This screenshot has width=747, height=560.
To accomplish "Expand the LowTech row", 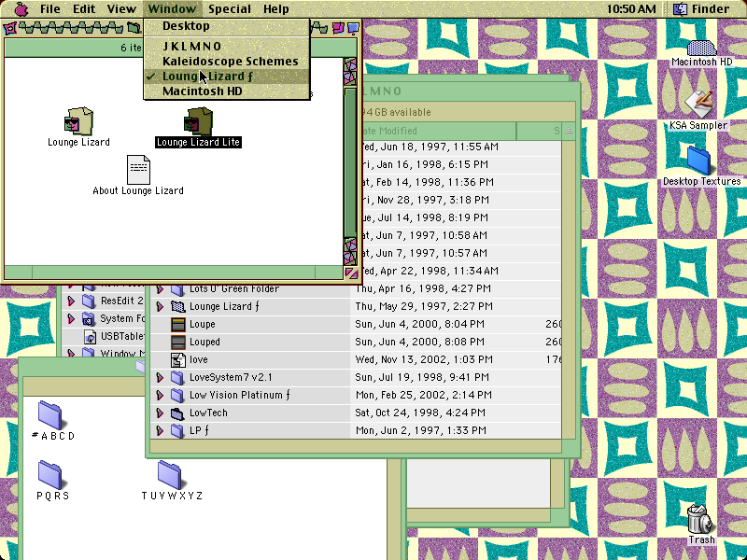I will [x=160, y=413].
